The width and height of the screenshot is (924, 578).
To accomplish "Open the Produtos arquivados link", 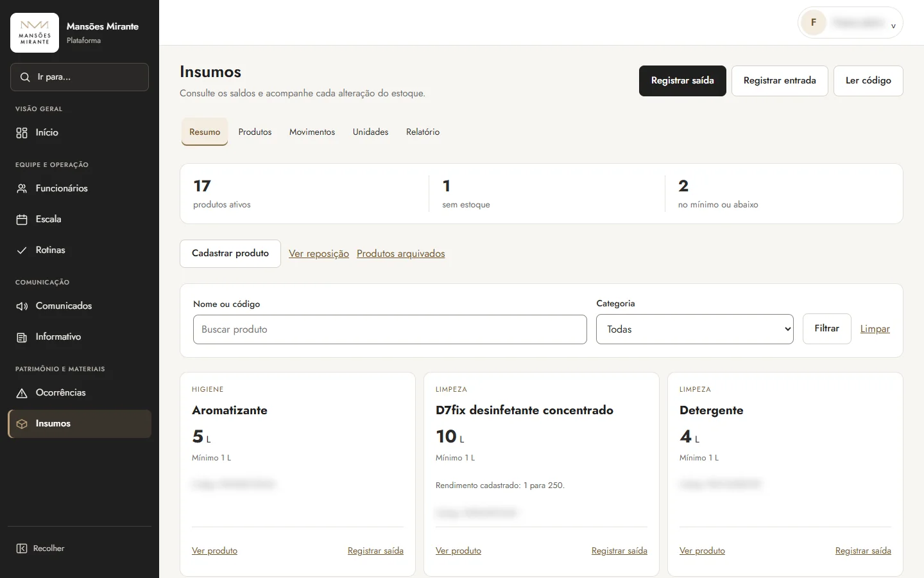I will tap(400, 254).
